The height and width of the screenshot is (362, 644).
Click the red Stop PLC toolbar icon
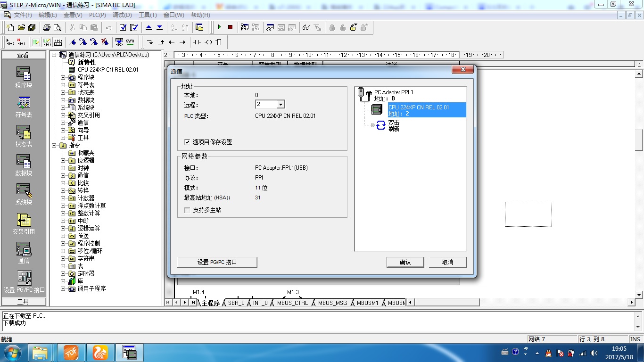tap(230, 27)
